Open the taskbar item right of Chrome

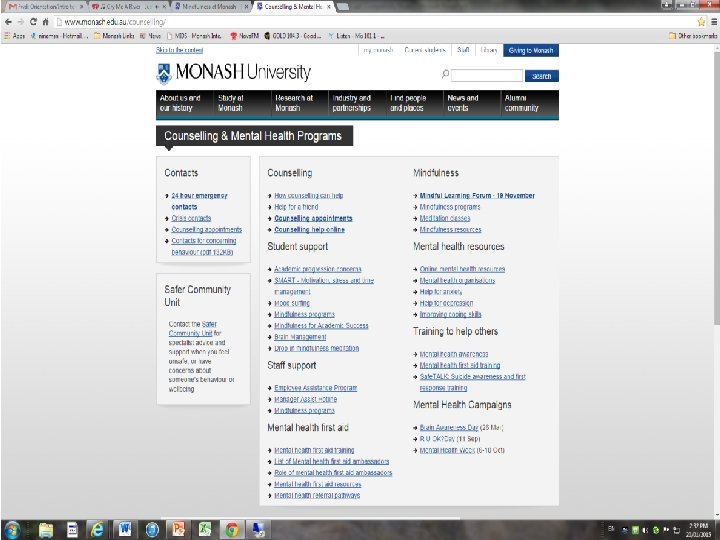click(x=259, y=530)
